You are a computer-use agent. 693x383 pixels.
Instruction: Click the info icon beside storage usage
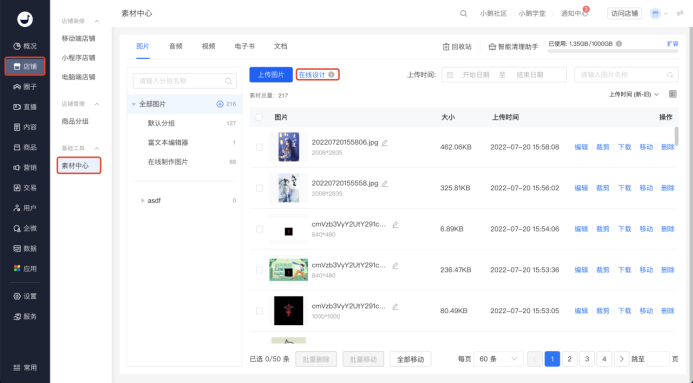click(619, 44)
